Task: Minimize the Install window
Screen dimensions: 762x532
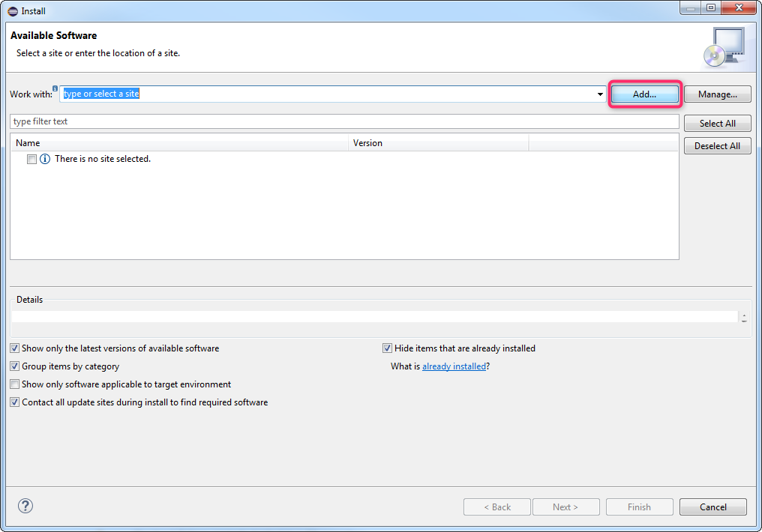Action: click(690, 7)
